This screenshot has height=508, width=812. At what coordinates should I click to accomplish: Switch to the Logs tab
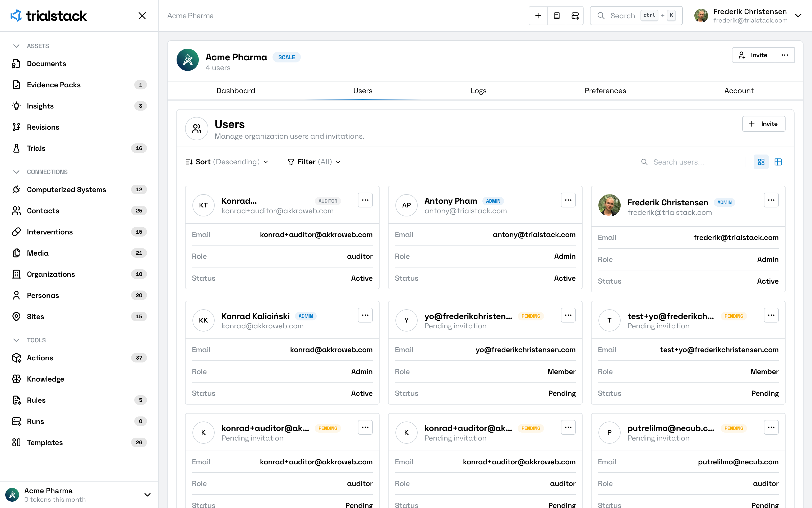point(478,91)
